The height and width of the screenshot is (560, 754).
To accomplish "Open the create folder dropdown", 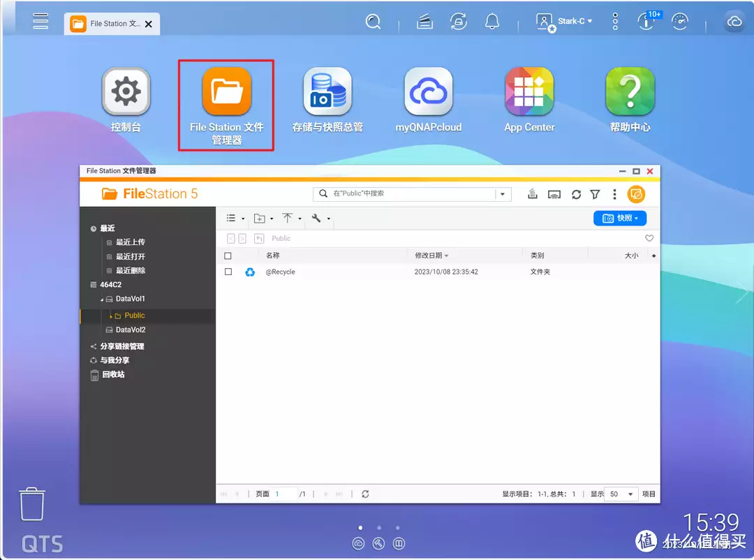I will [x=263, y=219].
